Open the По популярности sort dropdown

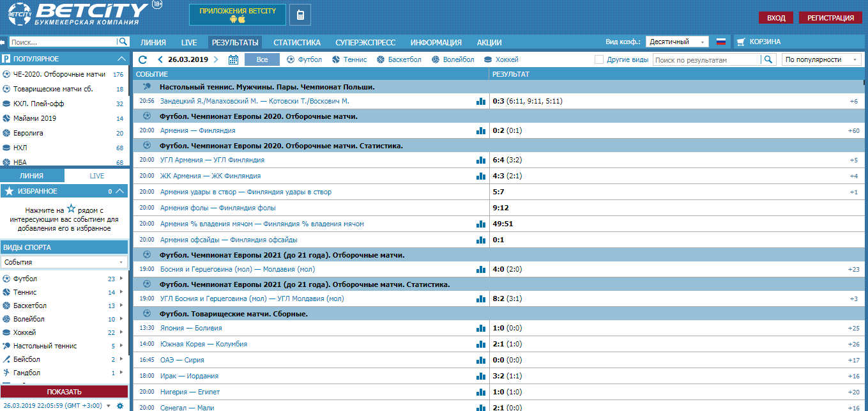tap(822, 59)
